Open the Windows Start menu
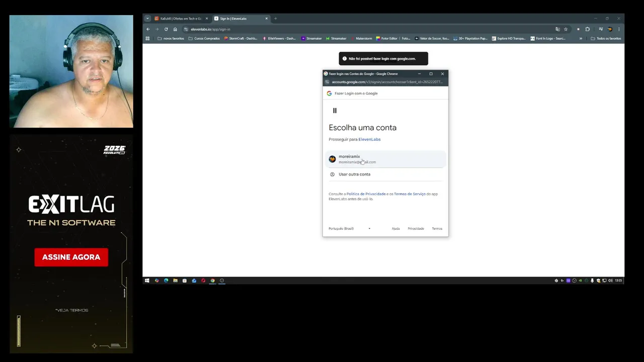The image size is (644, 362). tap(147, 281)
